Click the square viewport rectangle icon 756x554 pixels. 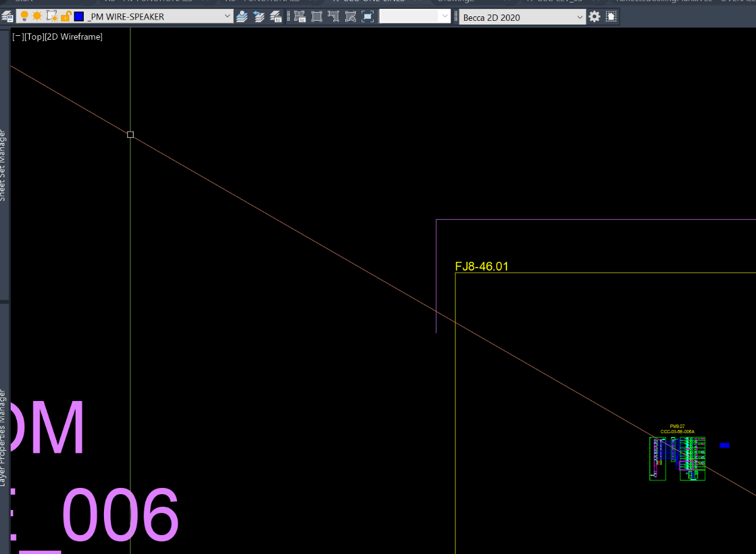pyautogui.click(x=317, y=17)
